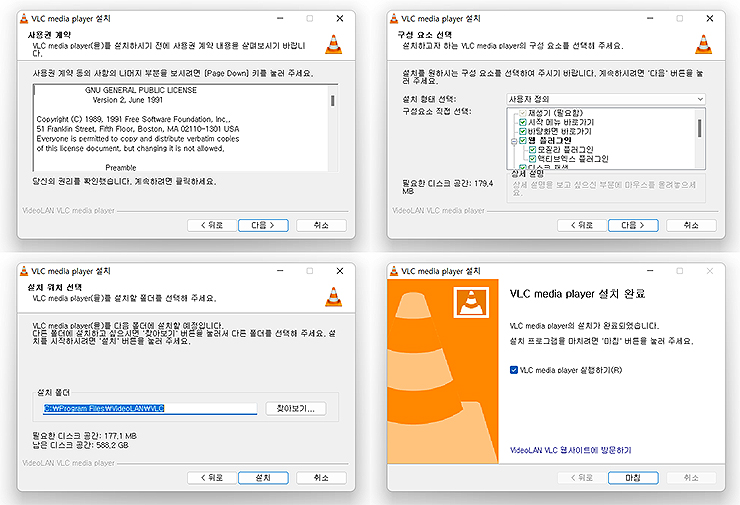Click the VLC media player 설치 완료 heading
Screen dimensions: 740x505
pyautogui.click(x=577, y=294)
